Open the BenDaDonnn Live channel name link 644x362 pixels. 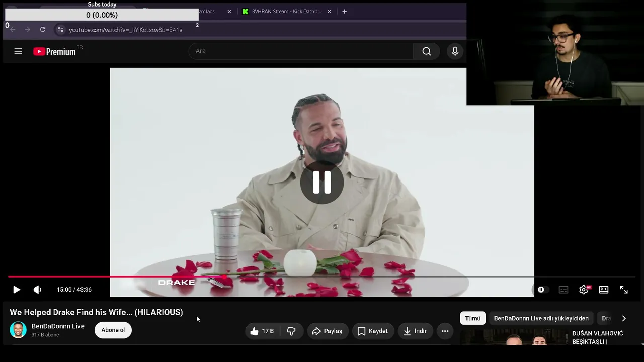[x=58, y=326]
